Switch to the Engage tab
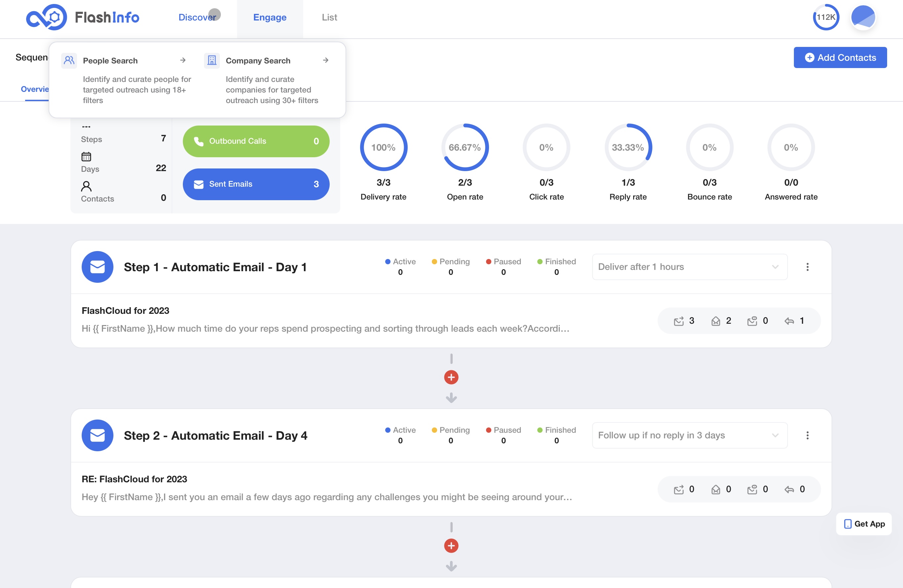This screenshot has height=588, width=903. click(x=270, y=18)
